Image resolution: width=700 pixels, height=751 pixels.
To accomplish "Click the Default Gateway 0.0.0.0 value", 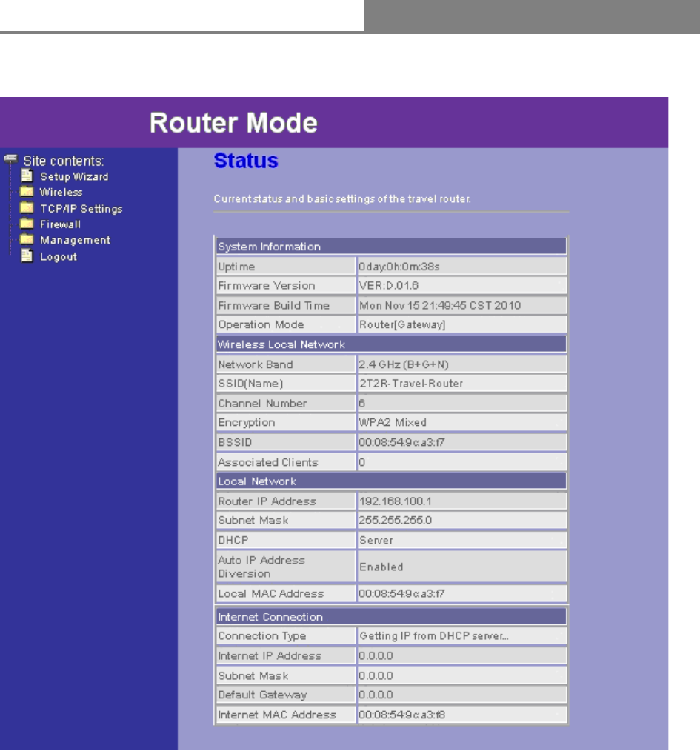I will coord(376,695).
